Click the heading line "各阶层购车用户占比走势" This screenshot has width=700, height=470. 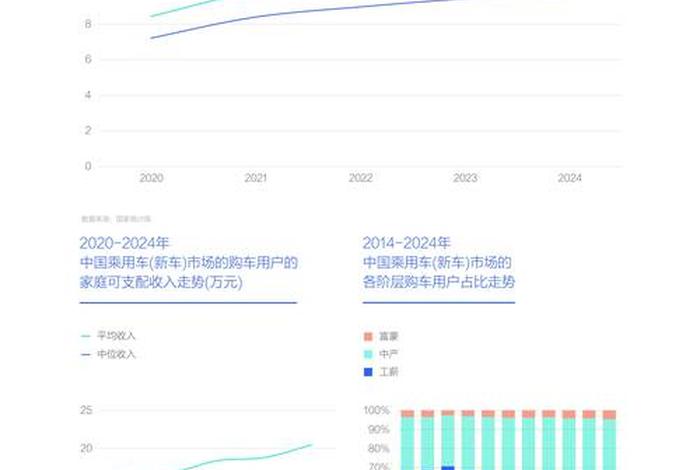(439, 282)
